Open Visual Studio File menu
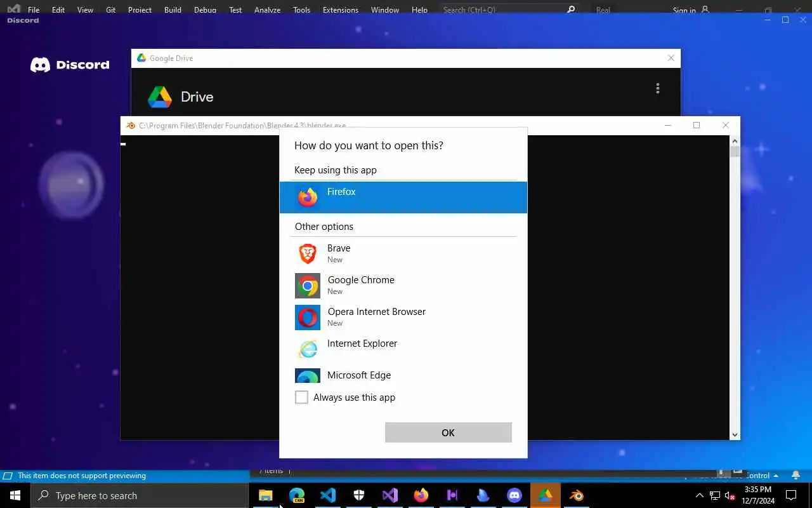The image size is (812, 508). point(34,10)
